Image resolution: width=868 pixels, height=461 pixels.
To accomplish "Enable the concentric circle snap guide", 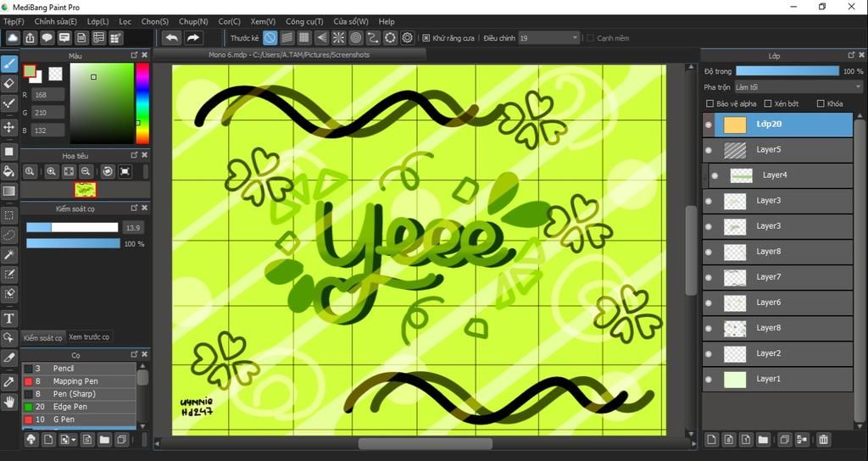I will coord(356,37).
